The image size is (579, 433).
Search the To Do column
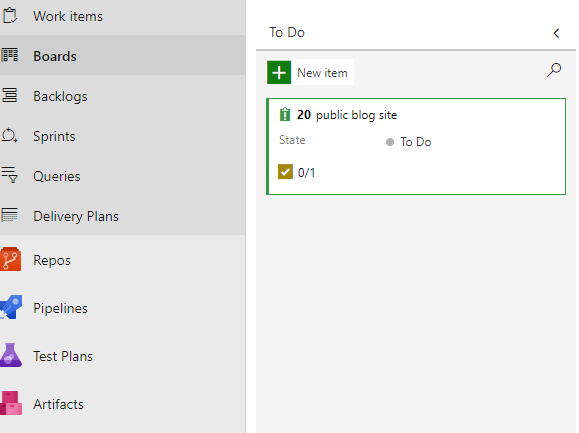[x=554, y=70]
